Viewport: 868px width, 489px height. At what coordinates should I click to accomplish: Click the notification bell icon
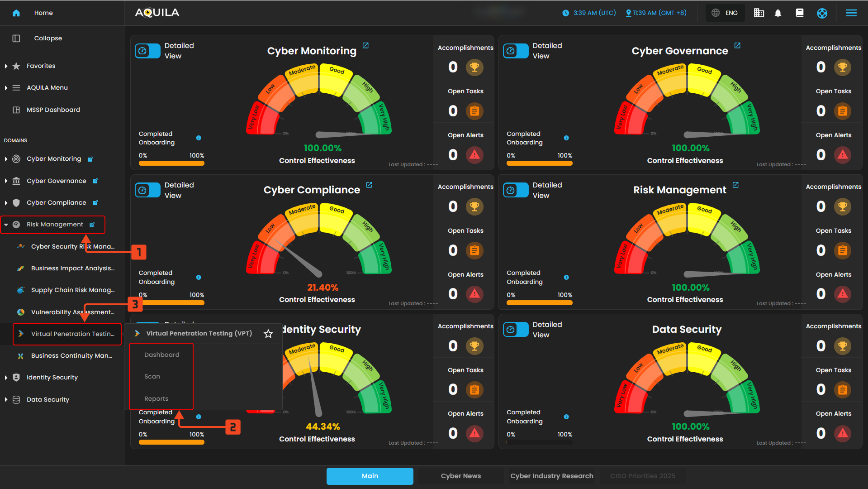[778, 13]
